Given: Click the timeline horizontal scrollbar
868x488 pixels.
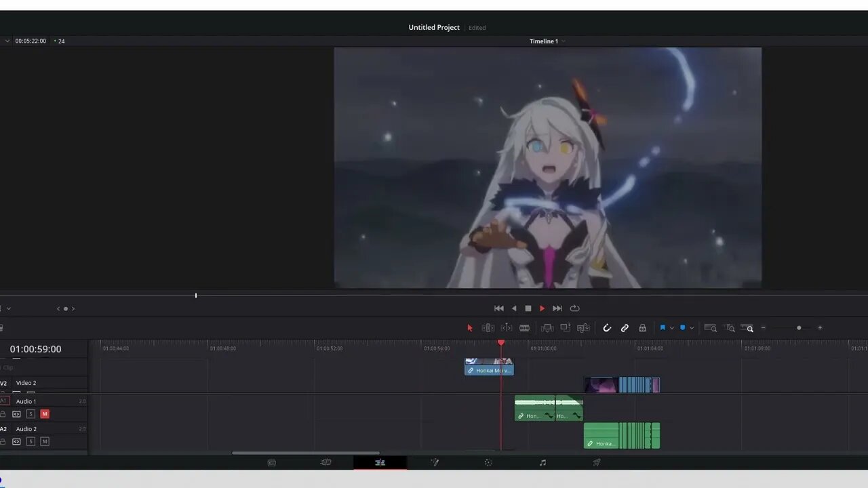Looking at the screenshot, I should 306,453.
